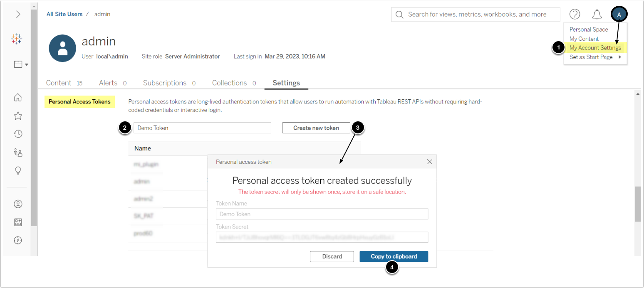Click the Tableau logo icon
Screen dimensions: 644x288
pyautogui.click(x=17, y=39)
